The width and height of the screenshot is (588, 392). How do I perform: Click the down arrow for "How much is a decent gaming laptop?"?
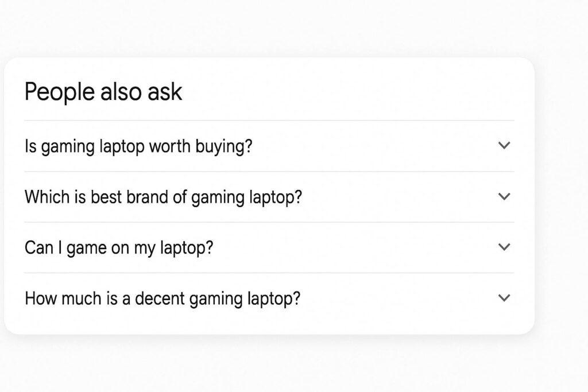pos(504,298)
